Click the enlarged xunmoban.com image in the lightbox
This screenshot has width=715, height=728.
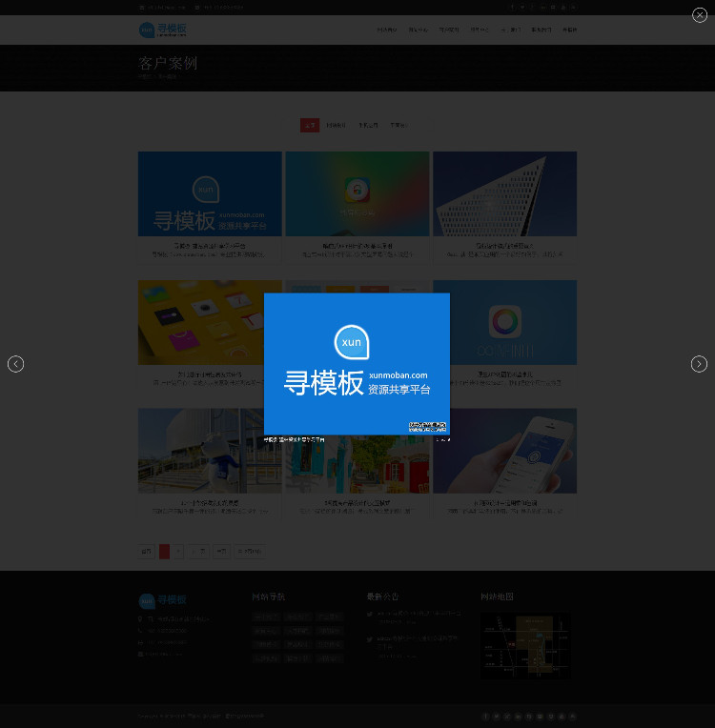(357, 364)
